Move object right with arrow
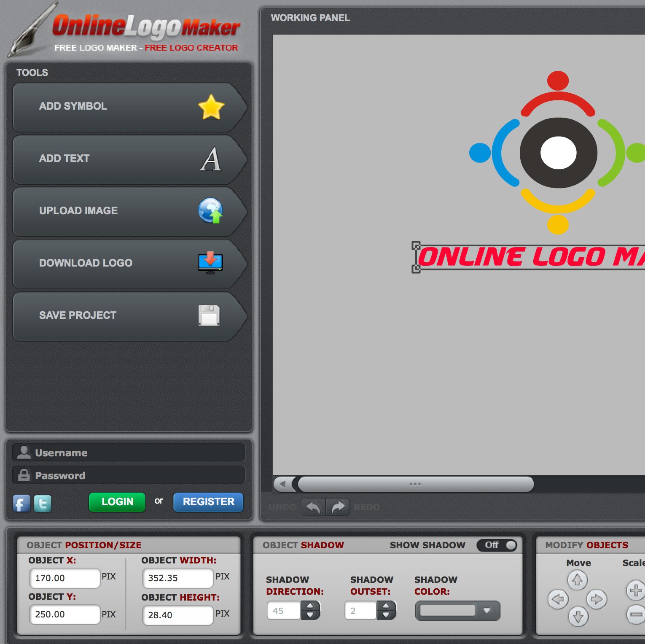 pos(597,599)
